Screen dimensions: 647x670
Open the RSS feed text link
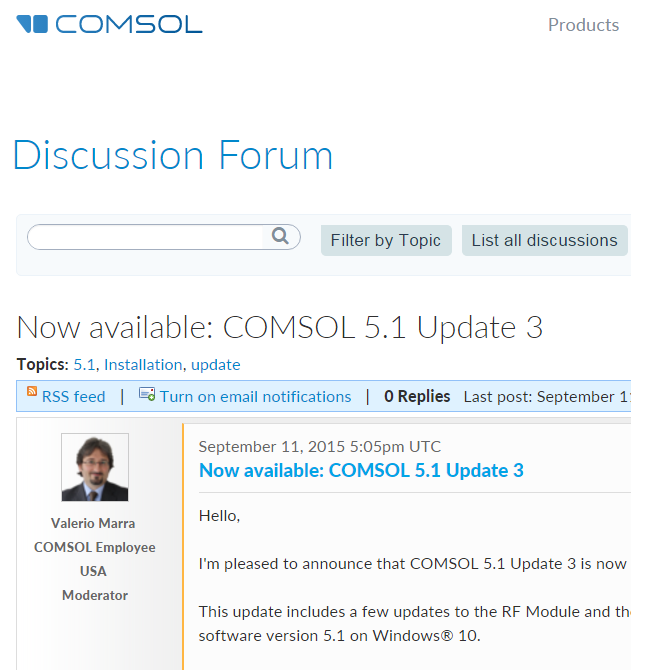[x=73, y=397]
